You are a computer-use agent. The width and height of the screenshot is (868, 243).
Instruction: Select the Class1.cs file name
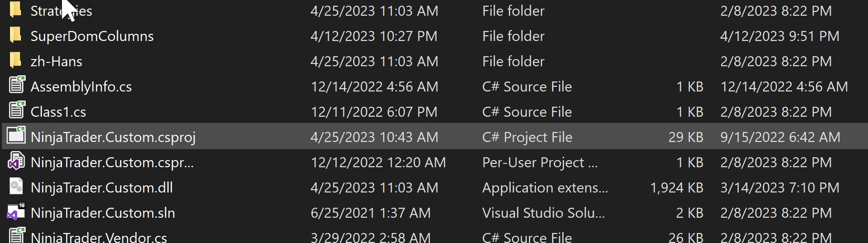tap(58, 112)
